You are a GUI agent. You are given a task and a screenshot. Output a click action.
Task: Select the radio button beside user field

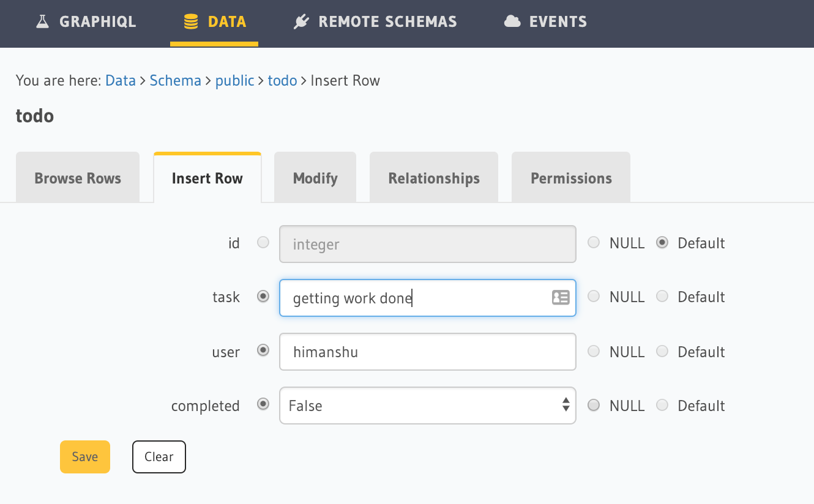pos(263,350)
